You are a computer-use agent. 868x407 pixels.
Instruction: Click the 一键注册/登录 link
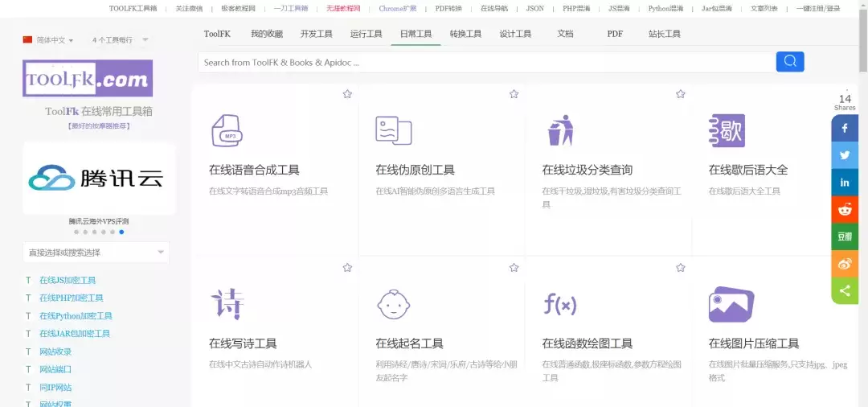point(818,8)
